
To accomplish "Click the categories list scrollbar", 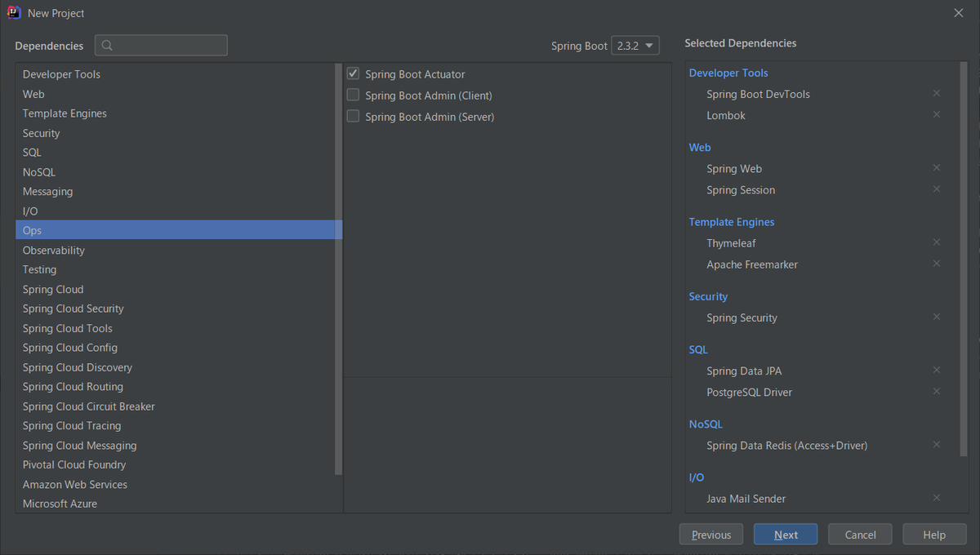I will point(338,269).
